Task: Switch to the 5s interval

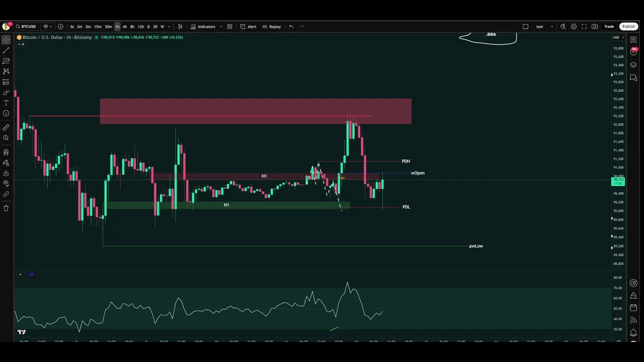Action: click(72, 27)
